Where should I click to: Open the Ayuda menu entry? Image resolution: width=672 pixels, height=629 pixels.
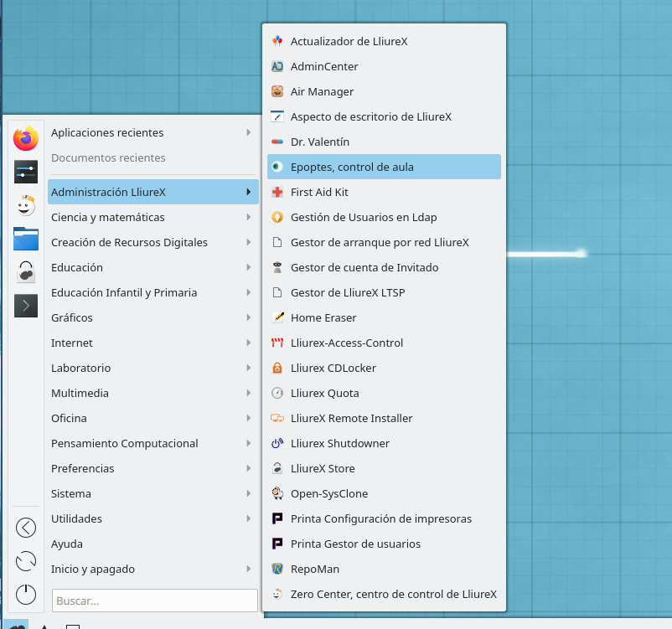point(67,544)
